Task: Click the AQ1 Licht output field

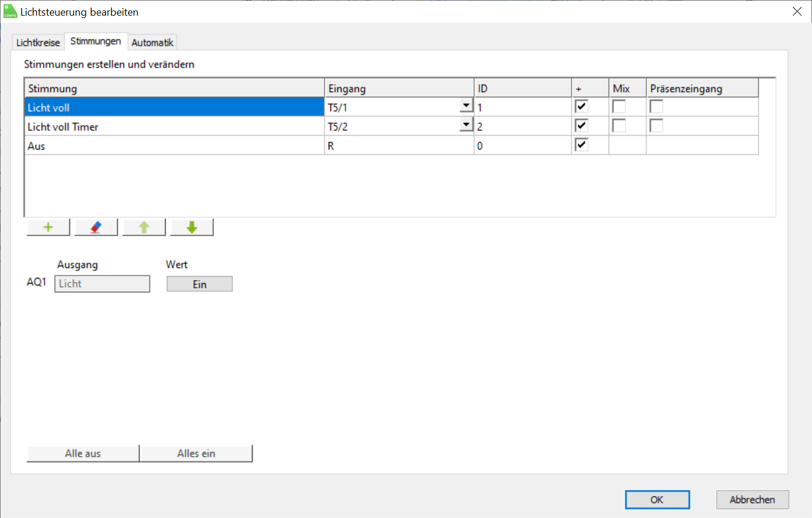Action: (102, 284)
